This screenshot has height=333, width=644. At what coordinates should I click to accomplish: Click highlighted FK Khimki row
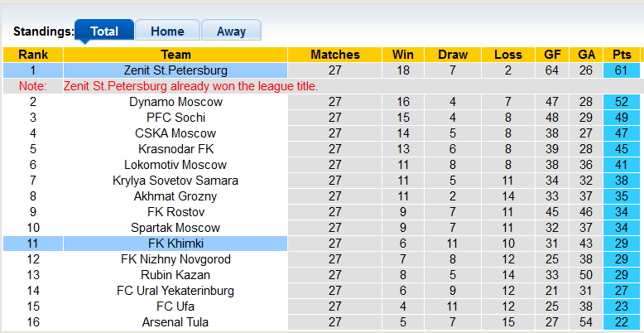point(175,244)
